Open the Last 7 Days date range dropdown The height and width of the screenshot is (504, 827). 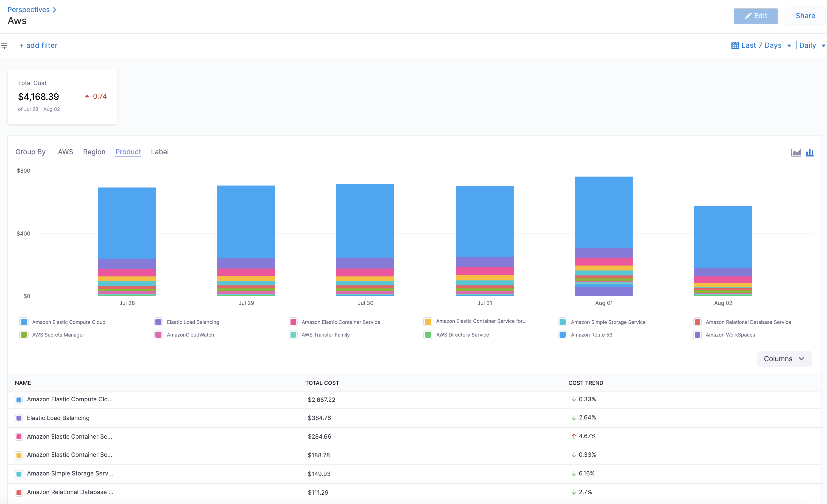(x=762, y=45)
